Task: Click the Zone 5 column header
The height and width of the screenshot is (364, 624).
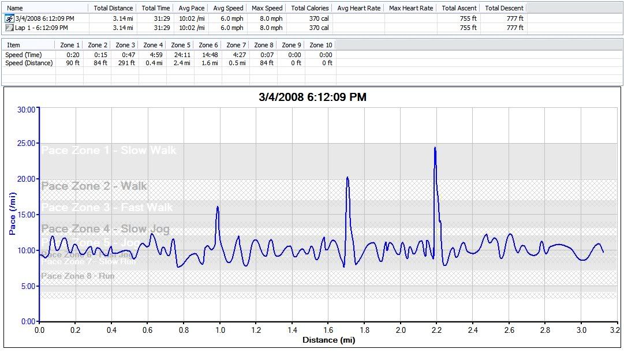Action: (181, 45)
